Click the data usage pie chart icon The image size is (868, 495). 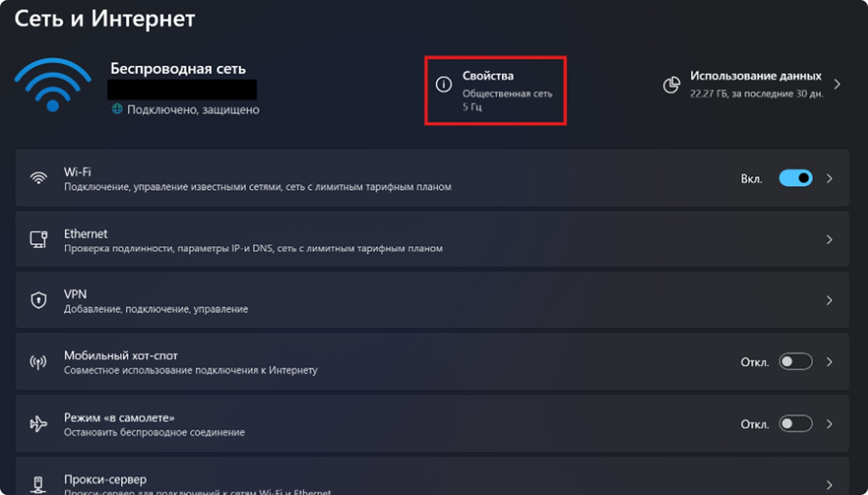coord(671,85)
